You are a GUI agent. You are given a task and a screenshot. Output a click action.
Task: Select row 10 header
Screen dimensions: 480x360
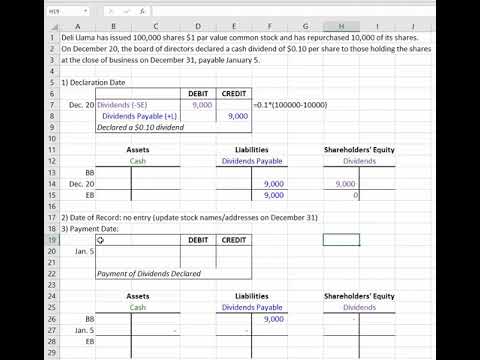pyautogui.click(x=52, y=139)
